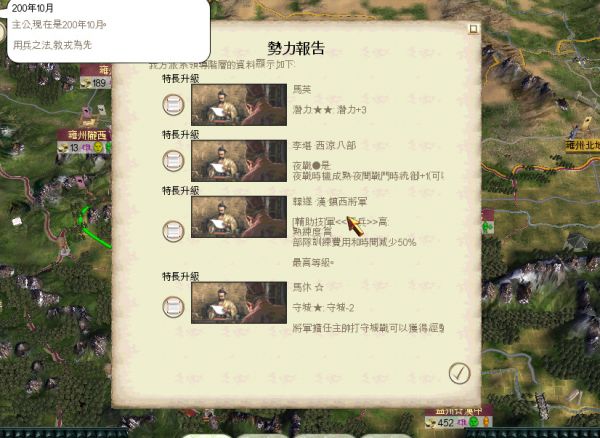The image size is (600, 438).
Task: Click the 潛力★★ 潛力+3 trait text
Action: pos(329,110)
